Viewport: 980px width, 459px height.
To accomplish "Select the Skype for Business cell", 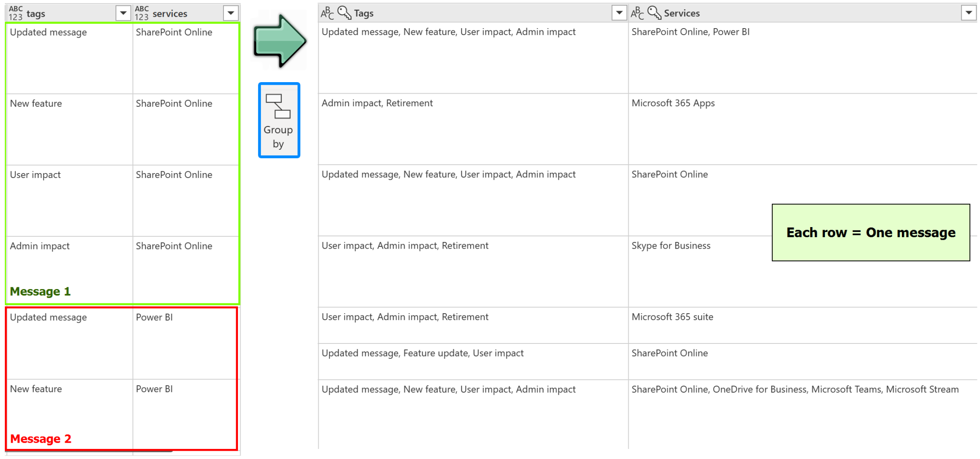I will click(670, 246).
